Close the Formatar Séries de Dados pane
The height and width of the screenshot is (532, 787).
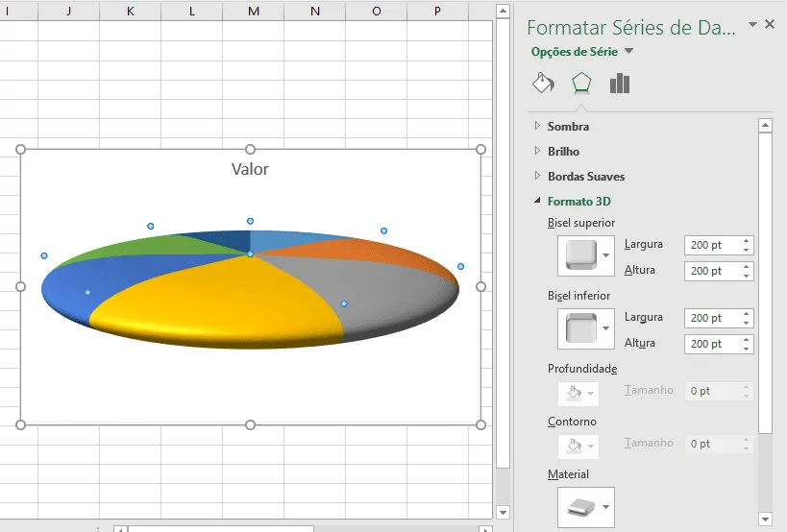tap(770, 24)
